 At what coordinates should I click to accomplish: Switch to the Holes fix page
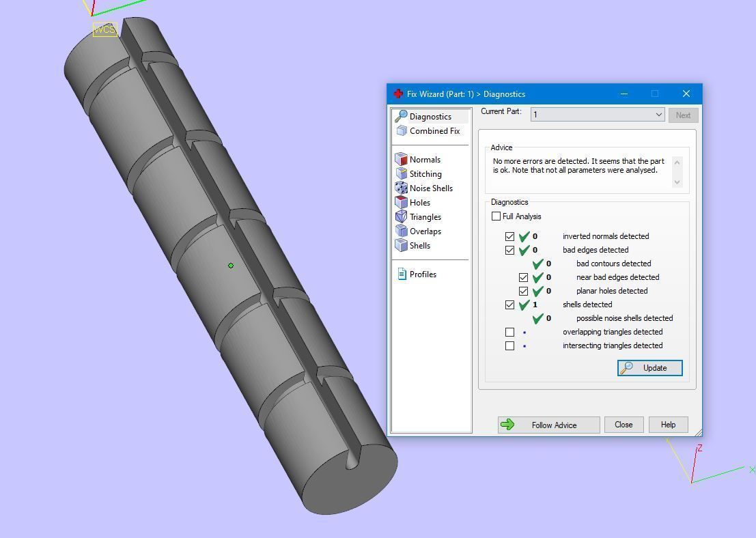(x=419, y=203)
